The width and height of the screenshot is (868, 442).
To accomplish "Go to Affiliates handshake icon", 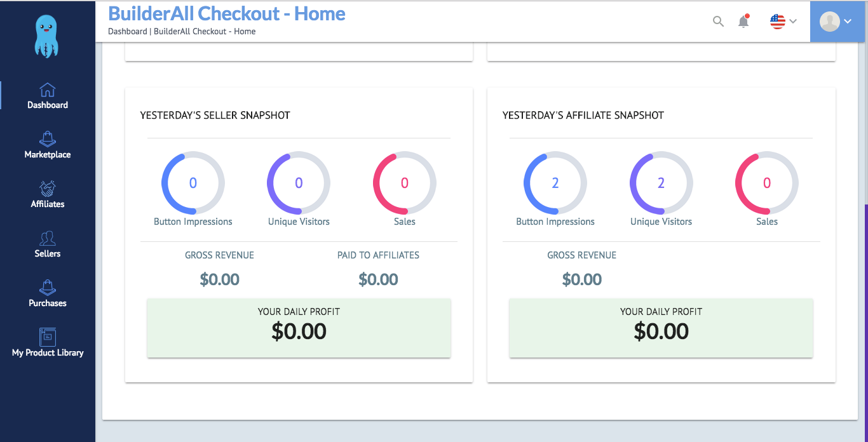I will pyautogui.click(x=48, y=189).
